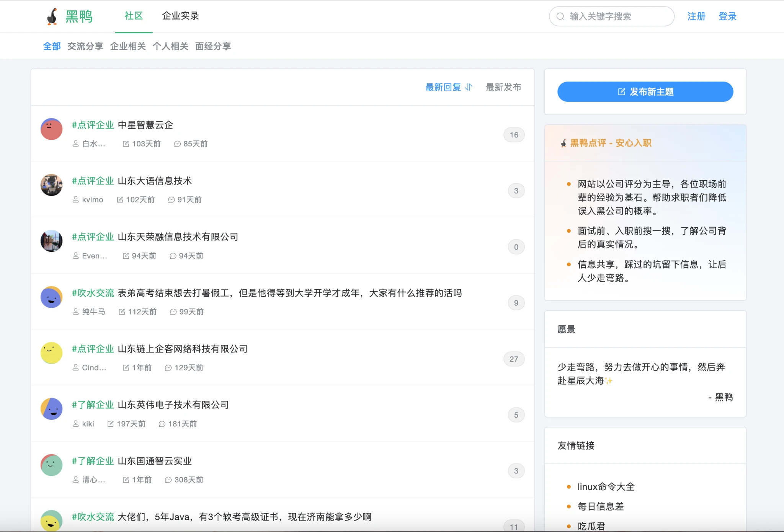Switch to the 企业实录 tab
This screenshot has height=532, width=784.
click(180, 16)
